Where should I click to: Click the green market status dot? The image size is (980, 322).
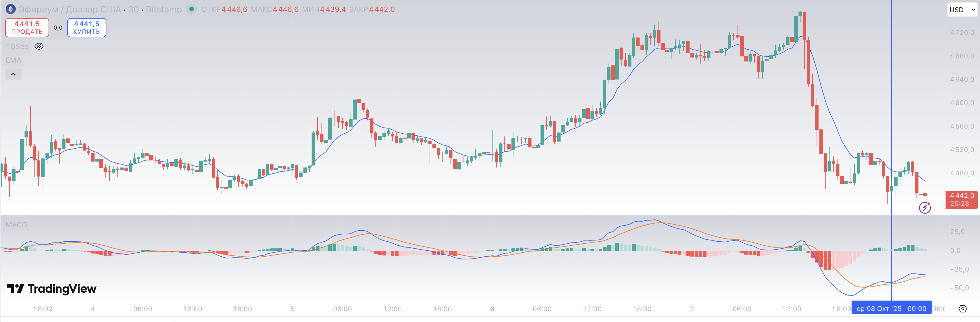192,9
